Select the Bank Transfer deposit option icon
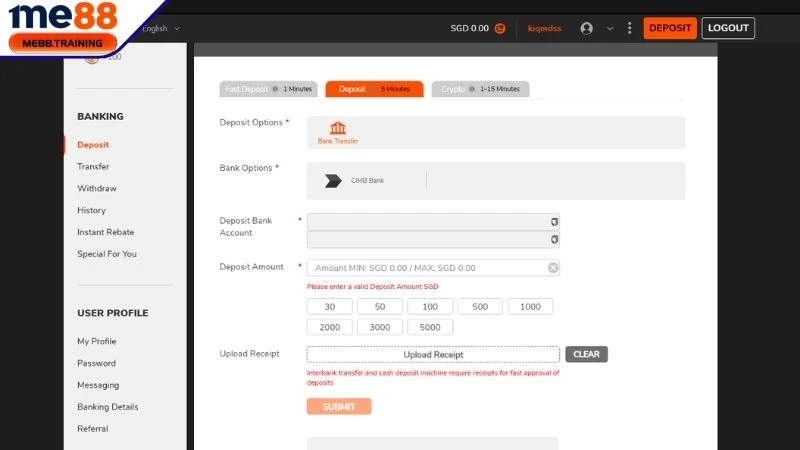This screenshot has width=800, height=450. 338,129
